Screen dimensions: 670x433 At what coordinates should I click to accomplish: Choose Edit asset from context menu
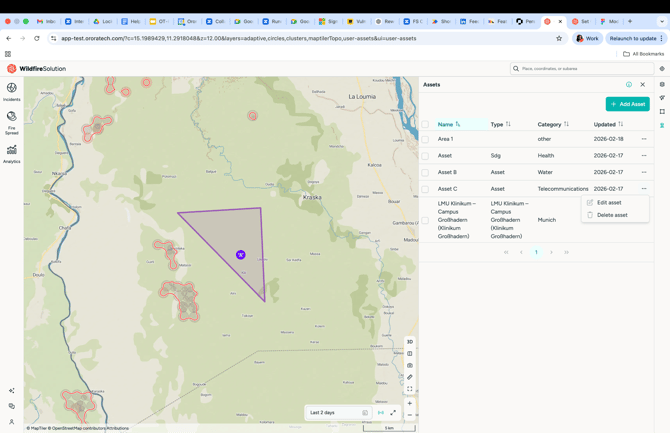pos(609,202)
